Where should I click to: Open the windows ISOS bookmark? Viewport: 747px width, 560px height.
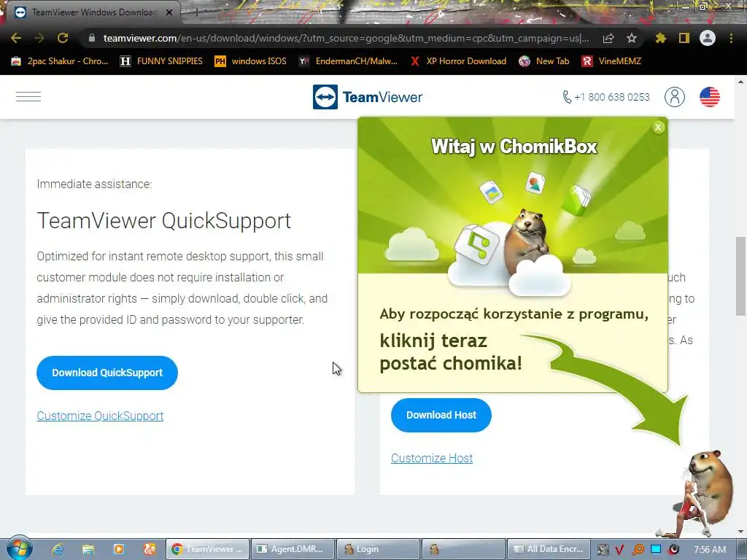[251, 61]
